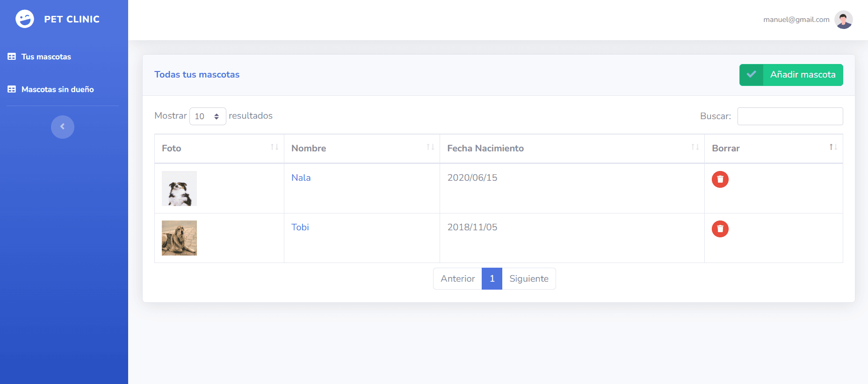
Task: Sort table by Fecha Nacimiento column
Action: point(572,149)
